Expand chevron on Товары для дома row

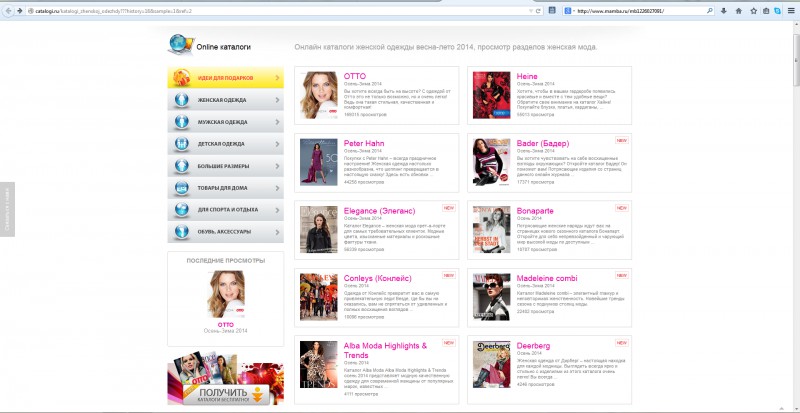pyautogui.click(x=277, y=188)
